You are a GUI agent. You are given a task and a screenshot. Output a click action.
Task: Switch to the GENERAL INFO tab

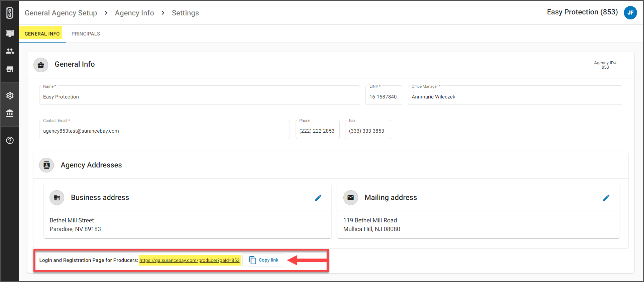pos(42,34)
